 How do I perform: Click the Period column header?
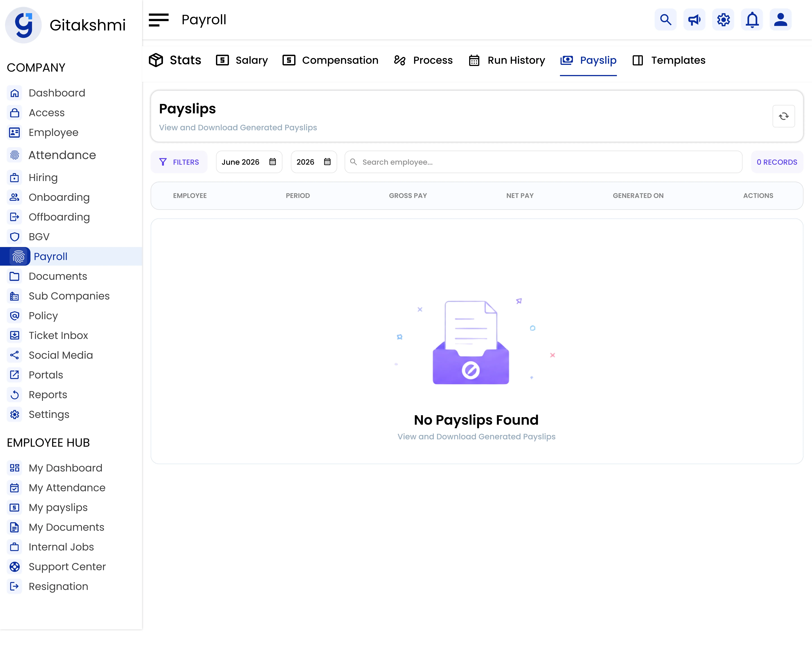point(298,196)
